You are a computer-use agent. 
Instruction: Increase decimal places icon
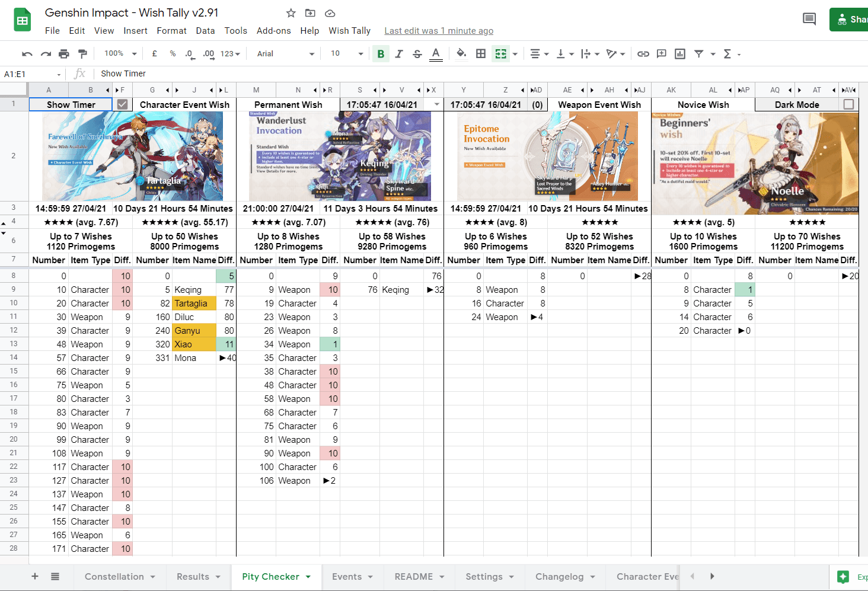(x=209, y=54)
